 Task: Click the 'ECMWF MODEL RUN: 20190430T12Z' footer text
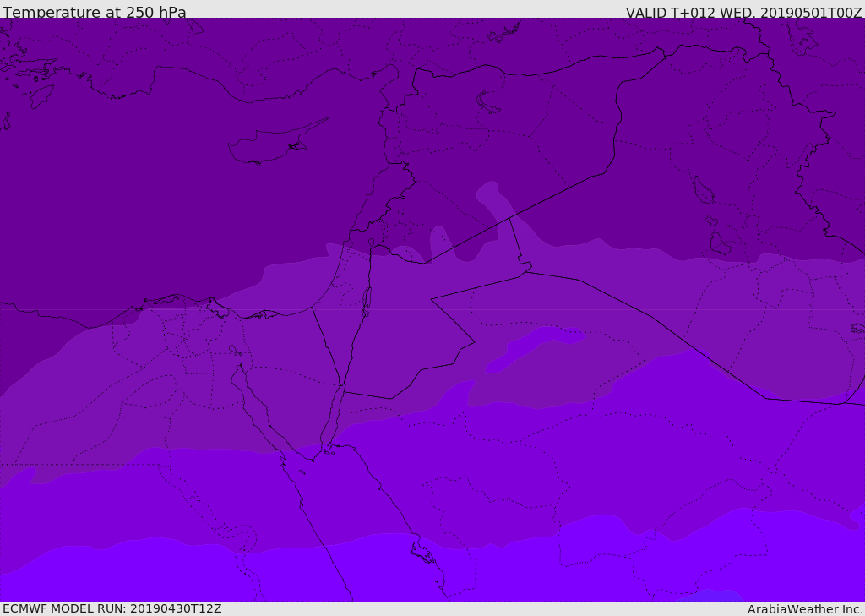tap(112, 608)
